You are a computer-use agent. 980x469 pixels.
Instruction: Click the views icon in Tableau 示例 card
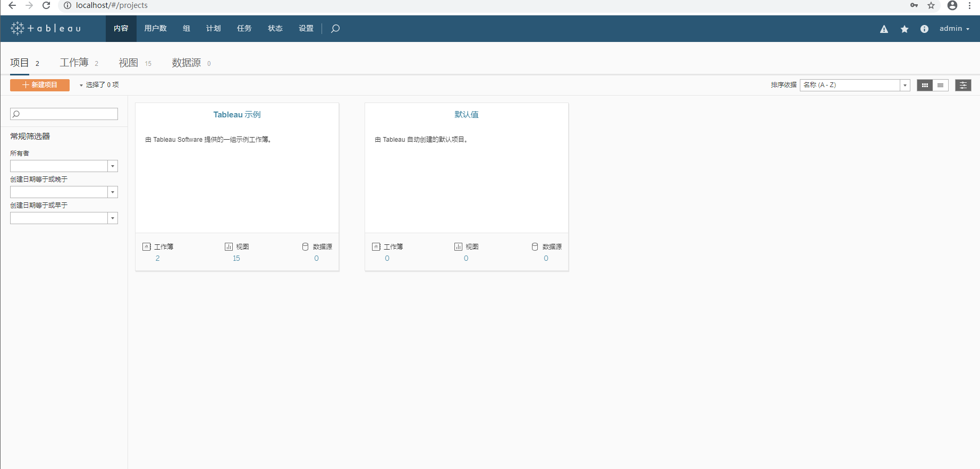[x=229, y=246]
